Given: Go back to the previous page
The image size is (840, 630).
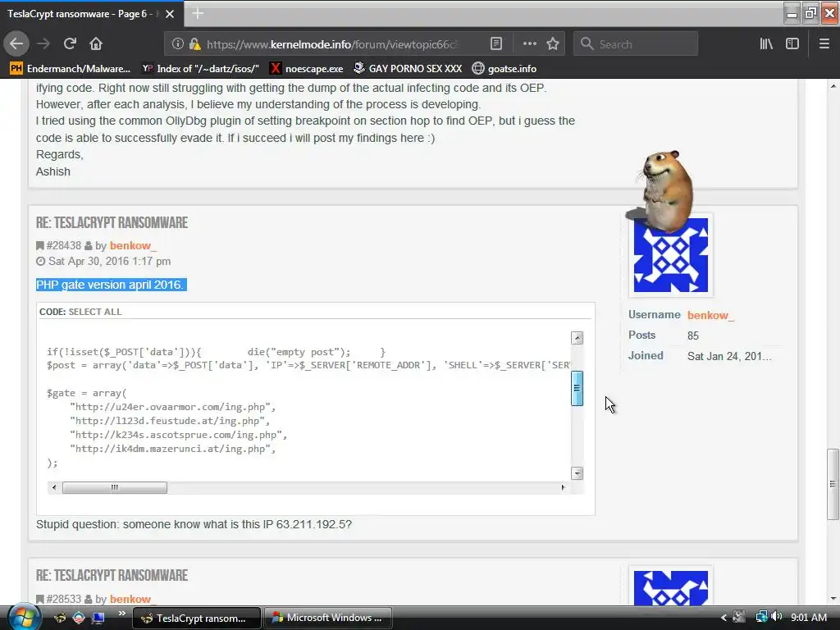Looking at the screenshot, I should (16, 44).
